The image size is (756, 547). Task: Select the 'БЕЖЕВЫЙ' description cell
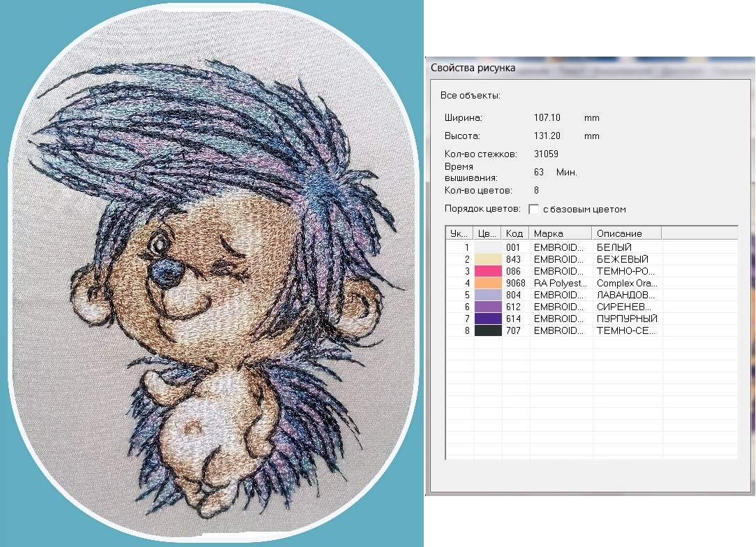[x=623, y=259]
